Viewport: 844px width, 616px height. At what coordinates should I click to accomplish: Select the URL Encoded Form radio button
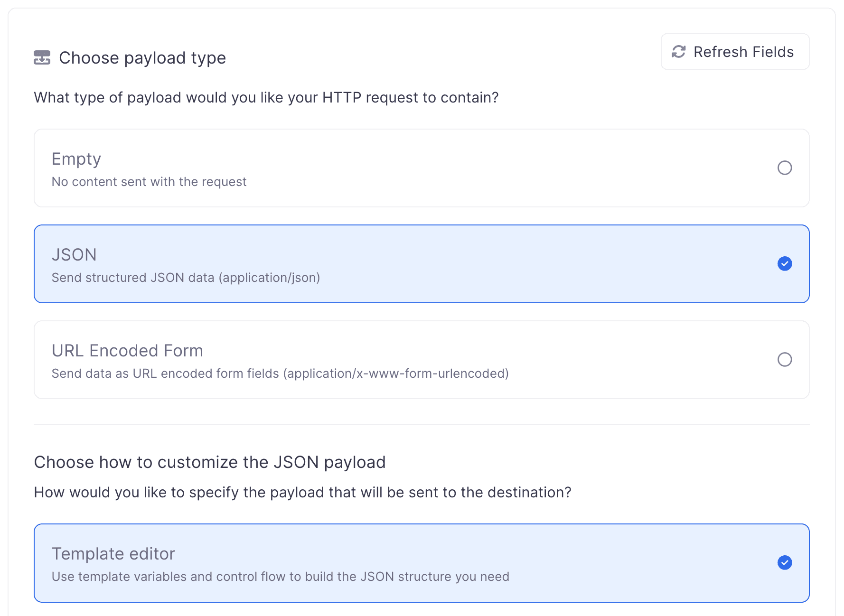[785, 360]
